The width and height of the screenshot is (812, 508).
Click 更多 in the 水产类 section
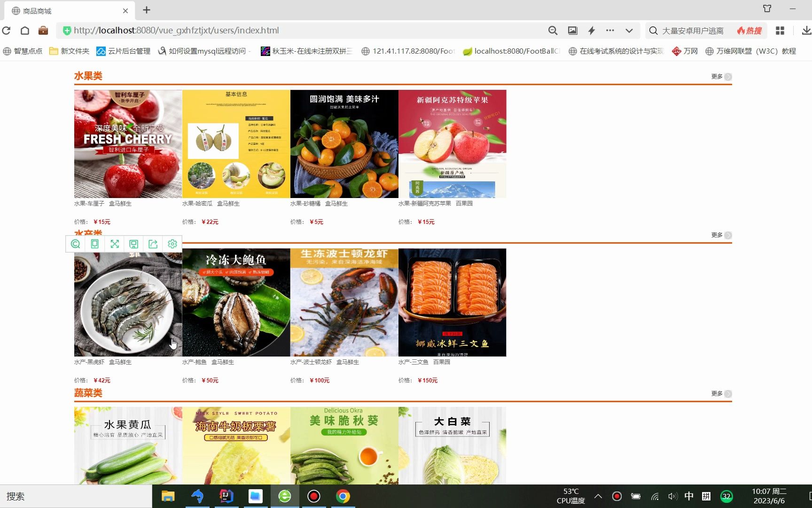(721, 235)
